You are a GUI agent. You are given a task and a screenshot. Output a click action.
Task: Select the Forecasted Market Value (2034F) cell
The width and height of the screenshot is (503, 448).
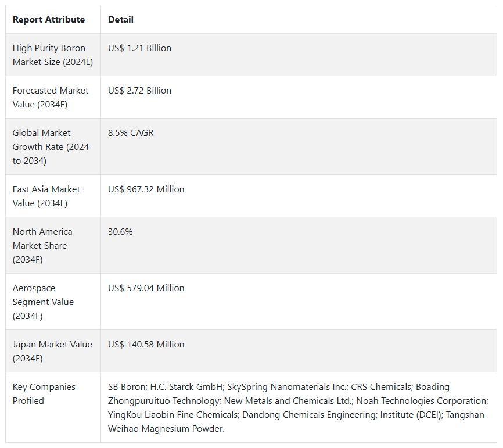click(x=51, y=98)
